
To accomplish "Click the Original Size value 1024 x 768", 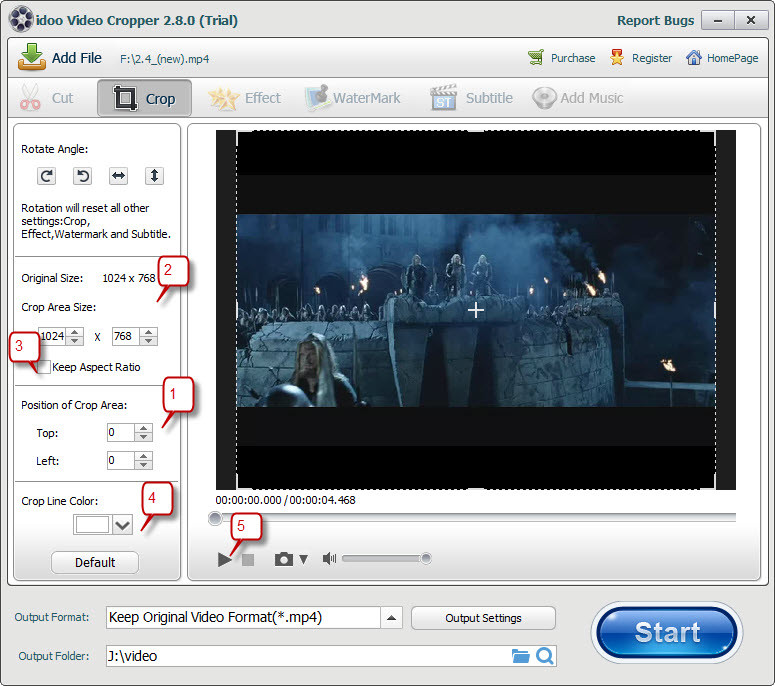I will (x=129, y=278).
